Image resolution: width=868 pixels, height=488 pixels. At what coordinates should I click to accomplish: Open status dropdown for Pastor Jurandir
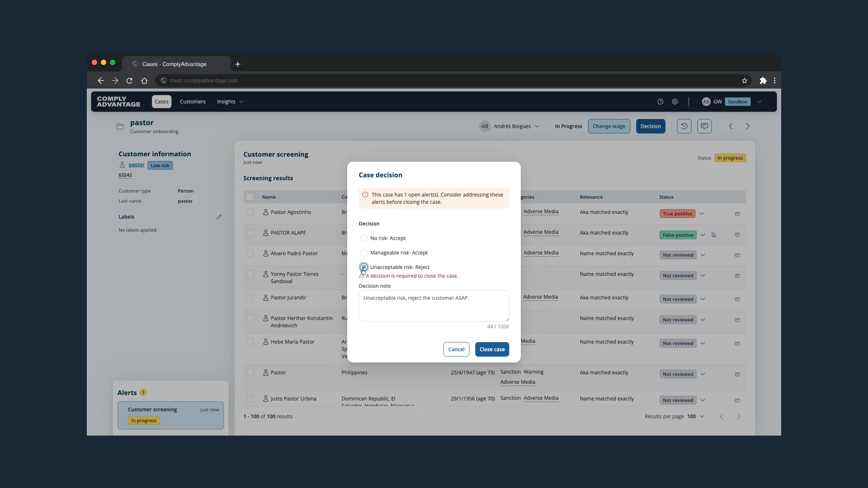point(703,300)
